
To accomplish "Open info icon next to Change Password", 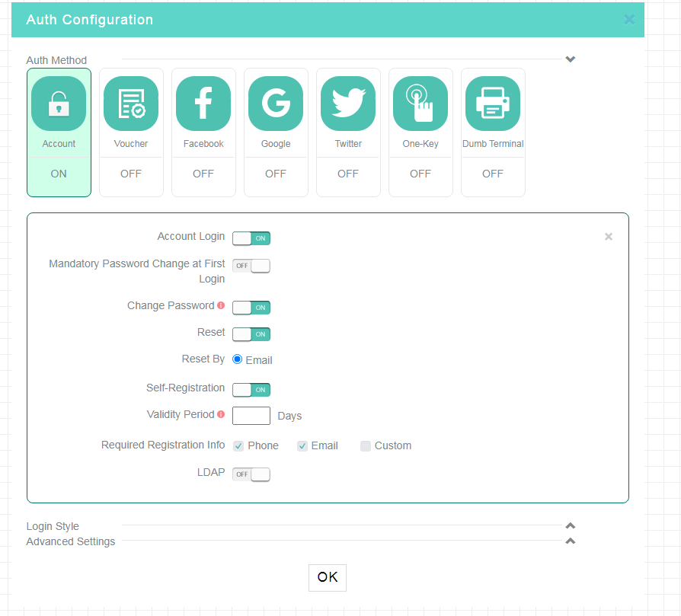I will point(221,305).
